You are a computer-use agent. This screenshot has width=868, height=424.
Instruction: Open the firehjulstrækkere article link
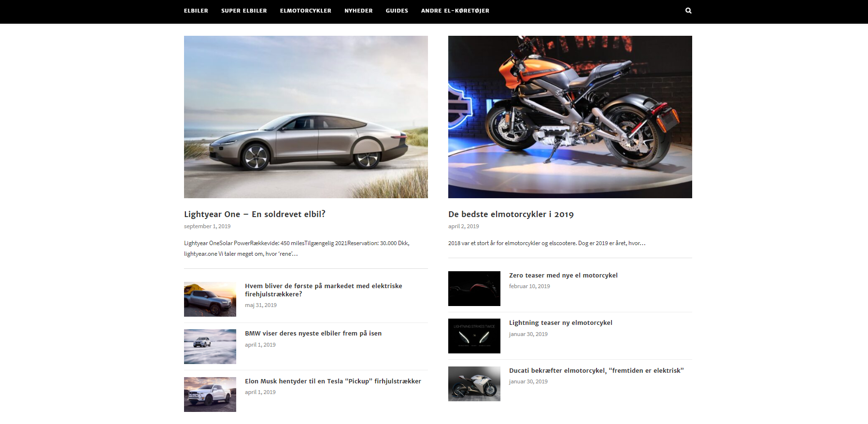[x=323, y=290]
